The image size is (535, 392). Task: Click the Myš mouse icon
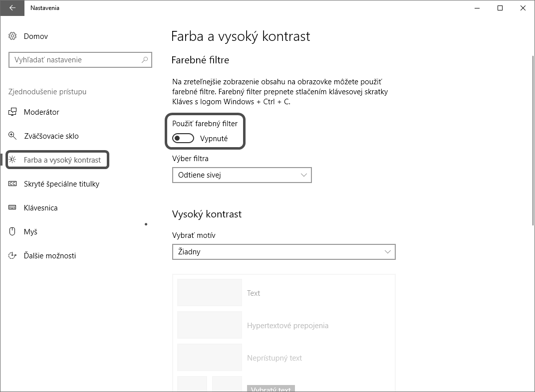click(13, 232)
